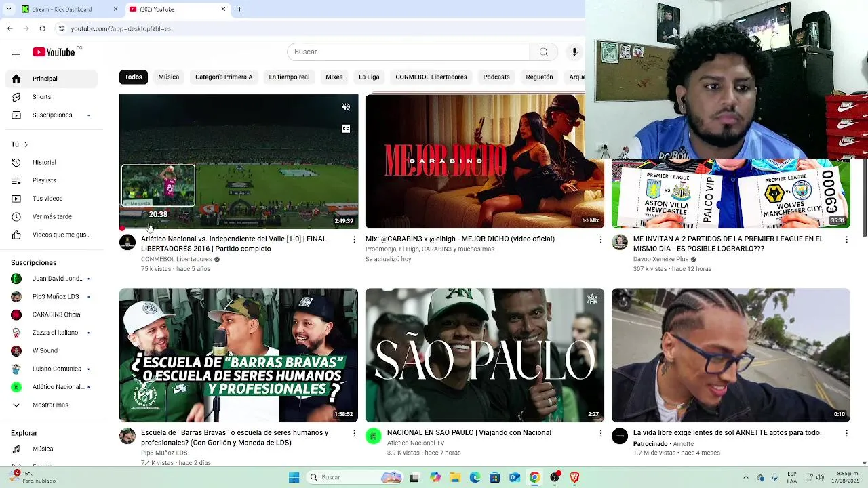
Task: Open options menu for Premier League video
Action: coord(846,239)
